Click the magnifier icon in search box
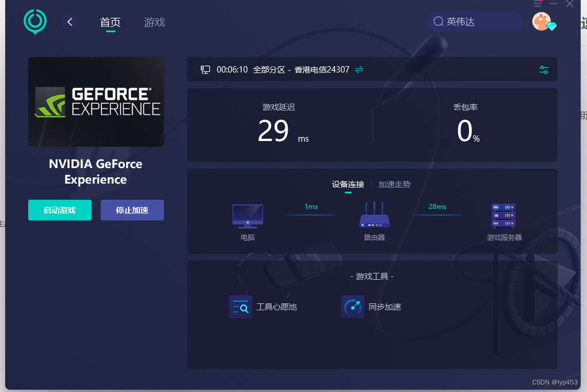The image size is (587, 392). (439, 21)
